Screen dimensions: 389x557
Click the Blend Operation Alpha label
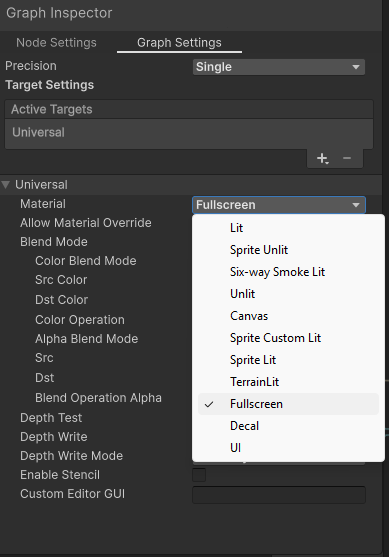click(98, 398)
